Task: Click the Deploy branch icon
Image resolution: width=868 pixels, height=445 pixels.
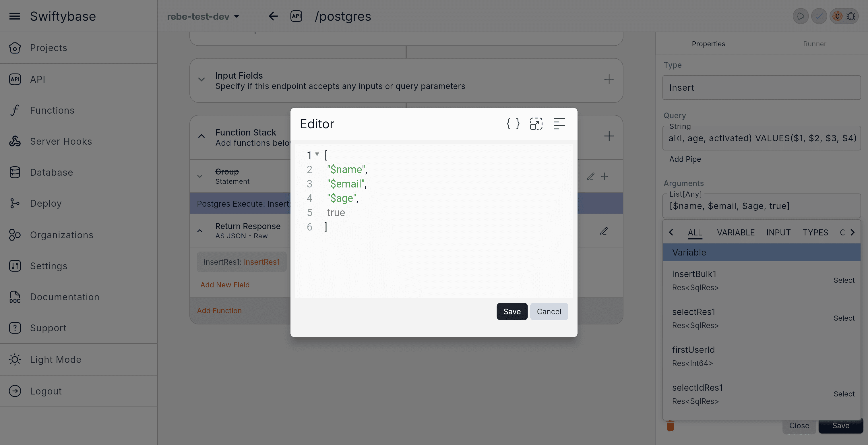Action: 15,203
